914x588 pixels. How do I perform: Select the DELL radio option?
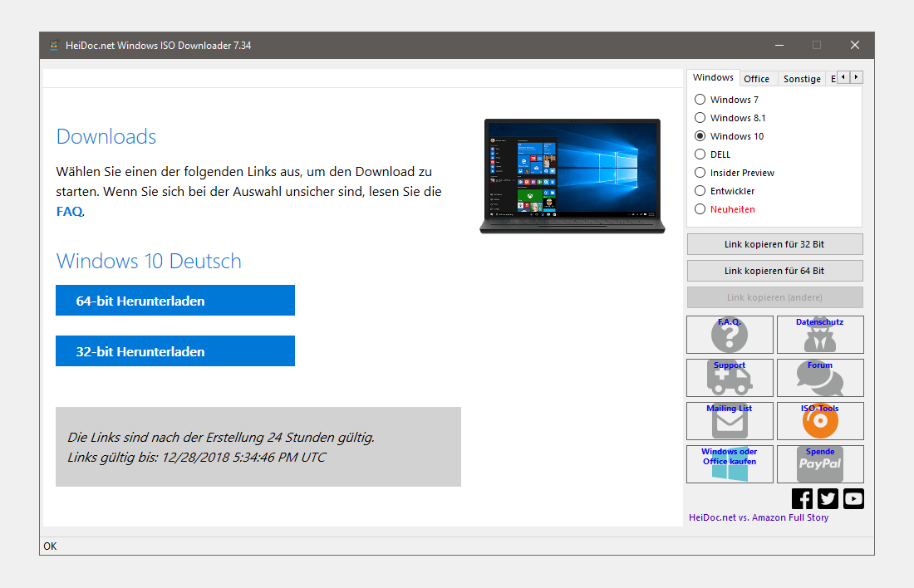[700, 154]
